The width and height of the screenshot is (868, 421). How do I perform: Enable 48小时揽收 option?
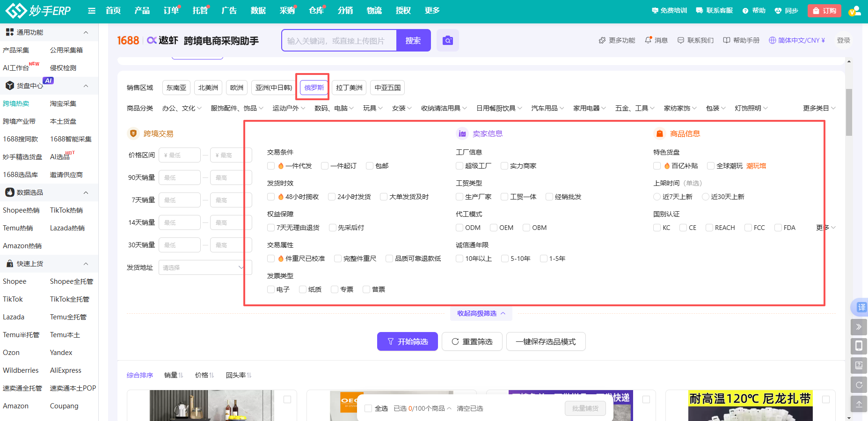pyautogui.click(x=271, y=197)
